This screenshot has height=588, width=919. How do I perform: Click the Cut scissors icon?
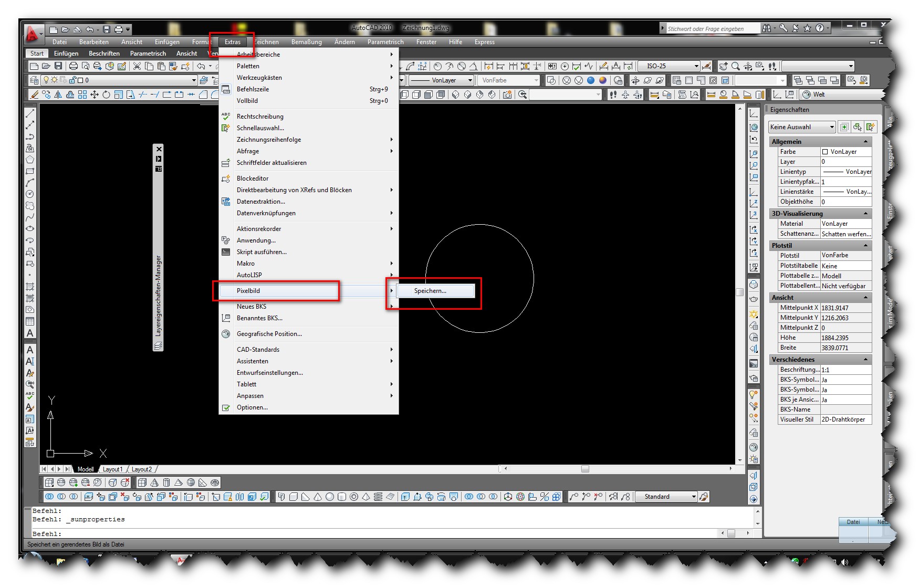click(137, 66)
